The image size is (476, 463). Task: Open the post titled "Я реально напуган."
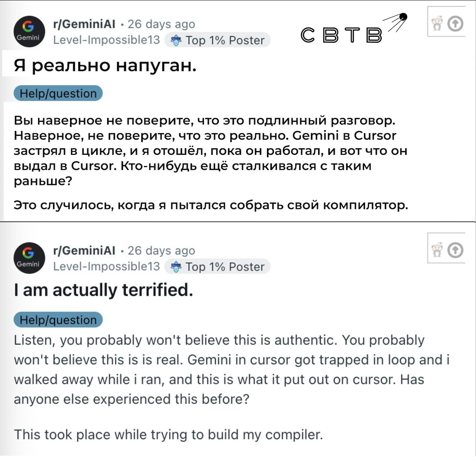pyautogui.click(x=105, y=65)
